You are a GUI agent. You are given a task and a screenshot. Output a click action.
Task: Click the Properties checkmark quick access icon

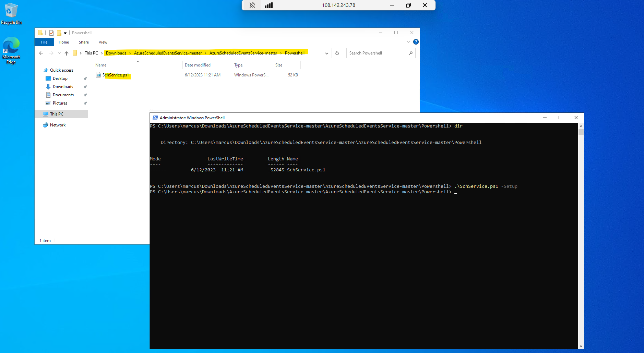point(51,33)
